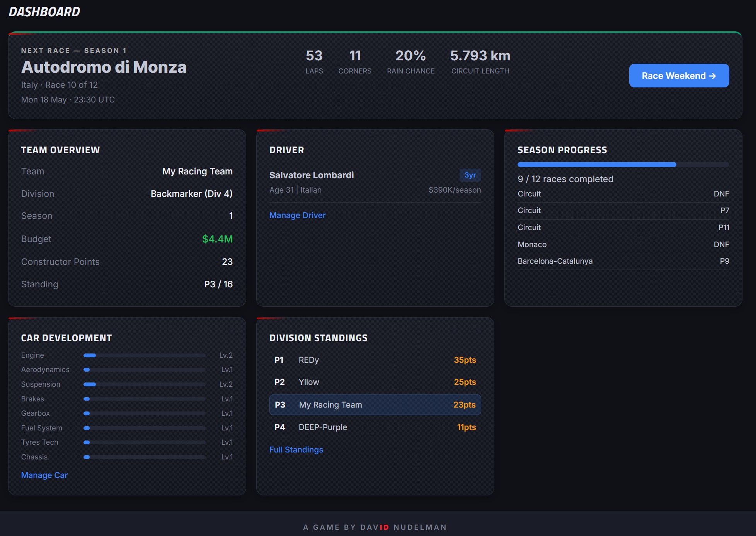This screenshot has width=756, height=536.
Task: Click the Race Weekend button
Action: click(x=679, y=76)
